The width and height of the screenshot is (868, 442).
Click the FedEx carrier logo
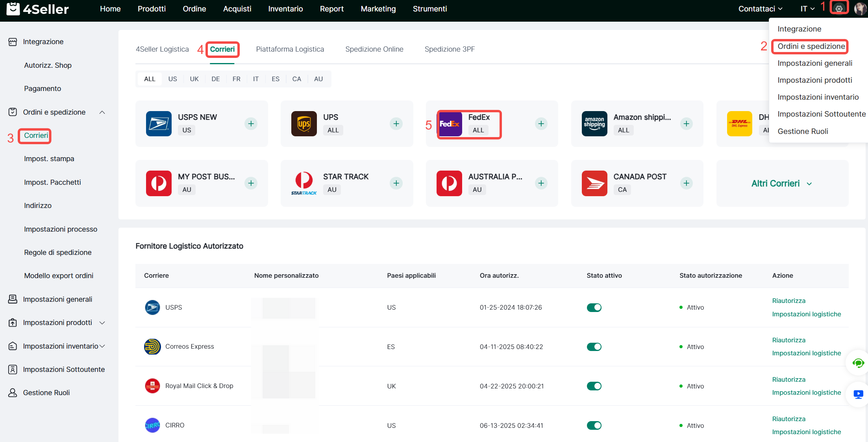450,124
